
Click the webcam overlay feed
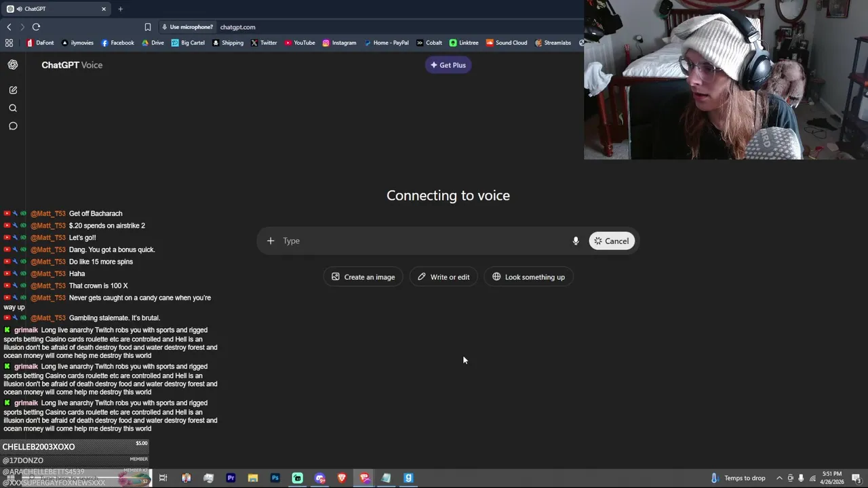(x=726, y=79)
